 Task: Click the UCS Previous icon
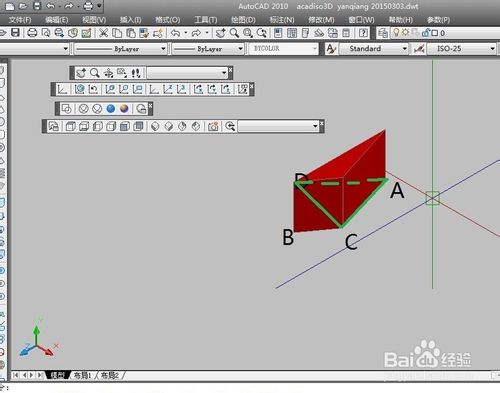[93, 89]
